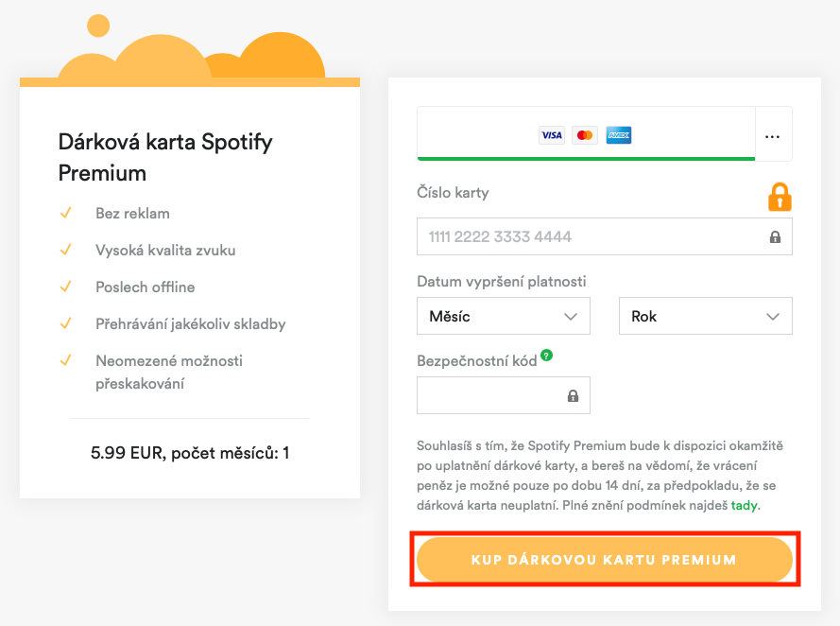Click the checkmark next to Bez reklam
This screenshot has width=840, height=626.
[x=66, y=213]
